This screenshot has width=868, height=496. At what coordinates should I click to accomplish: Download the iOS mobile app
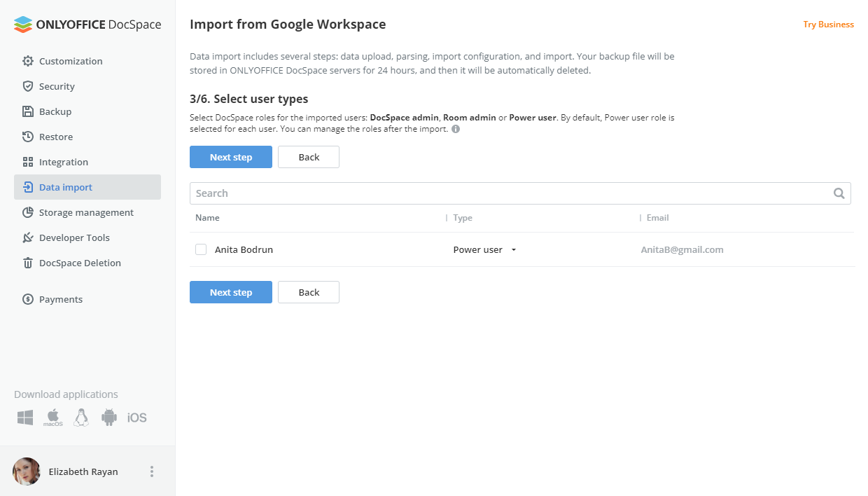tap(137, 418)
